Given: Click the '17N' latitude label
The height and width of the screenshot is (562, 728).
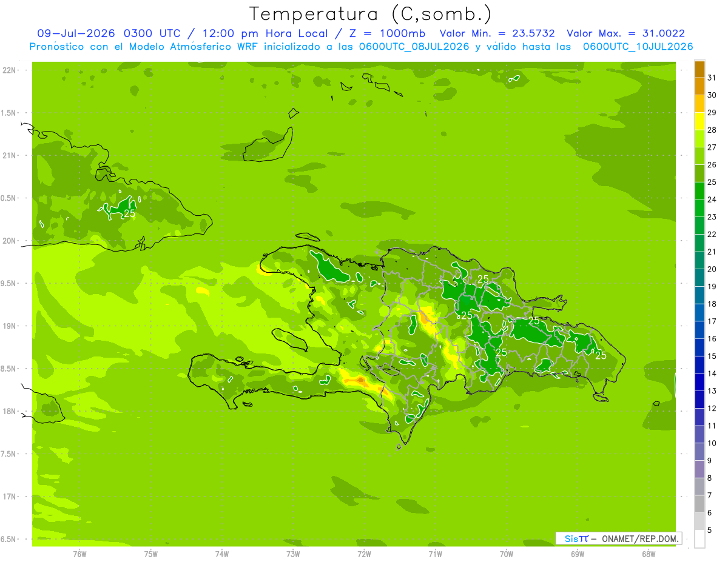Looking at the screenshot, I should click(9, 497).
